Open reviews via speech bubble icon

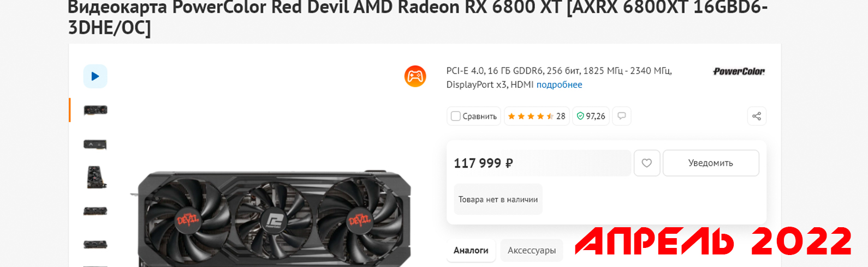pyautogui.click(x=622, y=116)
